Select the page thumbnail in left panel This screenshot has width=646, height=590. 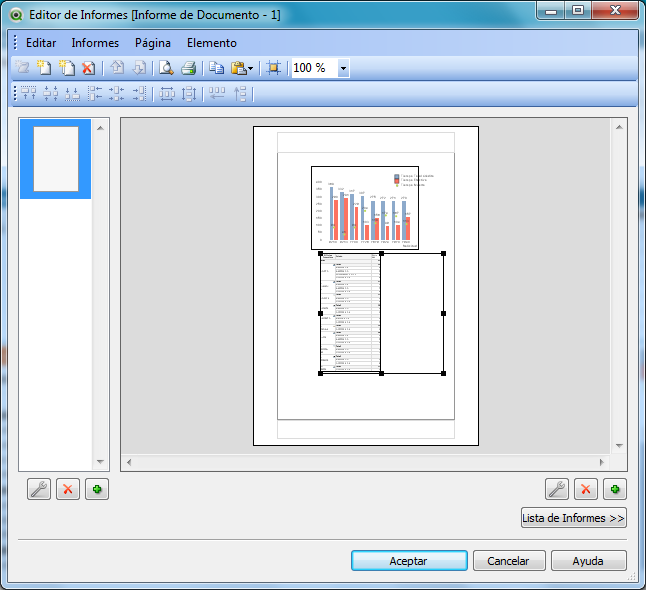pyautogui.click(x=56, y=159)
